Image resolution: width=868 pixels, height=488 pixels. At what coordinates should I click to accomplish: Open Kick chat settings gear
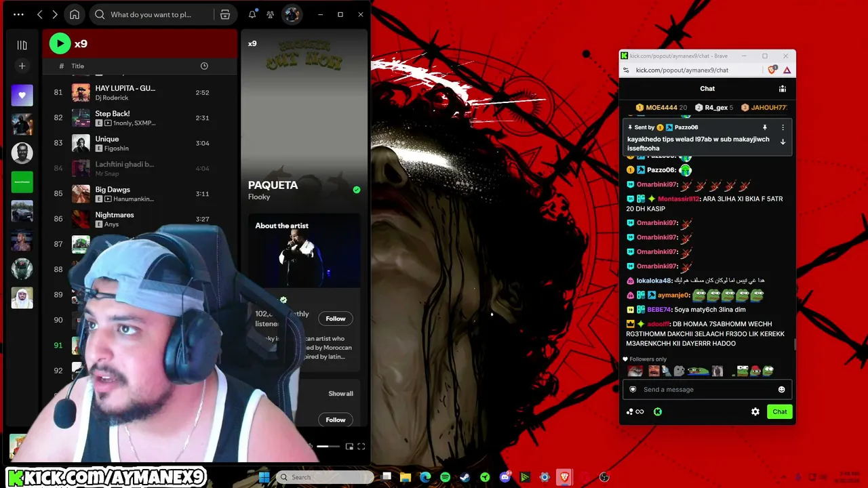click(755, 411)
